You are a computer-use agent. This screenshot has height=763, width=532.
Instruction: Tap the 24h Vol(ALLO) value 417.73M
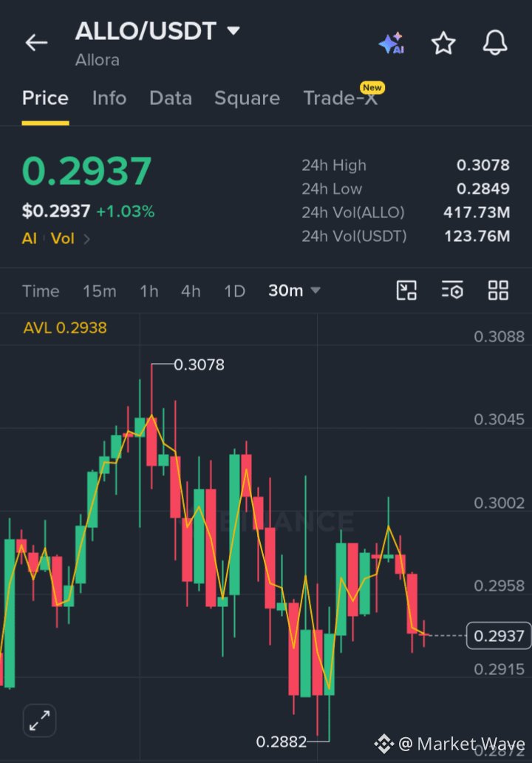click(x=477, y=212)
